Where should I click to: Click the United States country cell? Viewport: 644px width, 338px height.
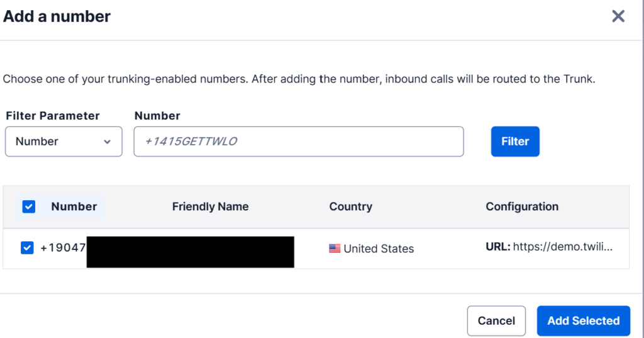tap(371, 249)
